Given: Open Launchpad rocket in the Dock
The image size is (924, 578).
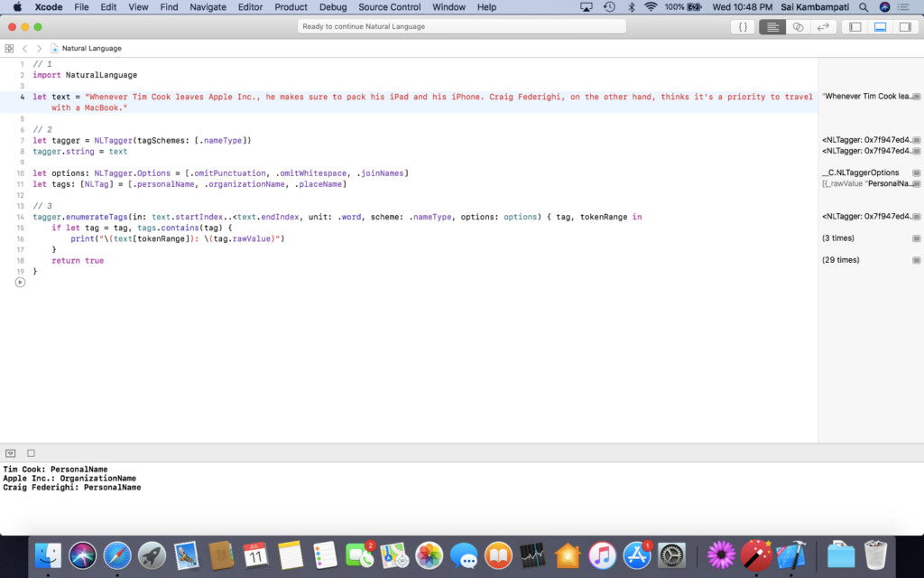Looking at the screenshot, I should pyautogui.click(x=152, y=555).
